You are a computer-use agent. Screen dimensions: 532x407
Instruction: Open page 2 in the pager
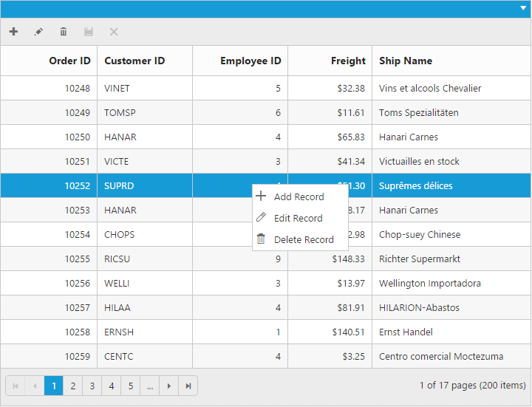click(x=73, y=386)
